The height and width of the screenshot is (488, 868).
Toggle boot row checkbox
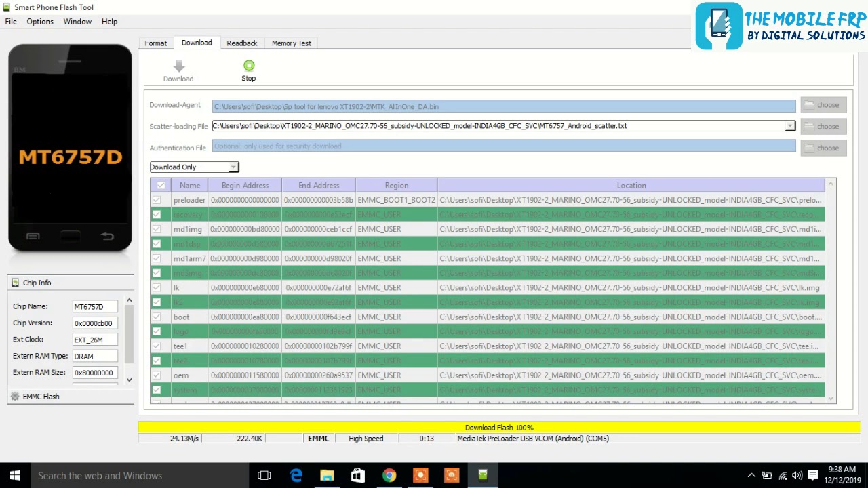[x=157, y=317]
